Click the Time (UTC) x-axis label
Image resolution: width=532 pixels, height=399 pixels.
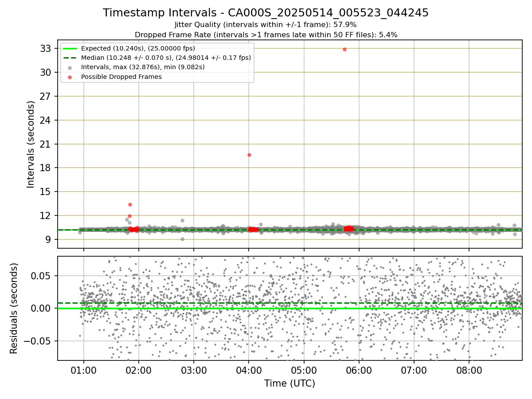point(290,383)
